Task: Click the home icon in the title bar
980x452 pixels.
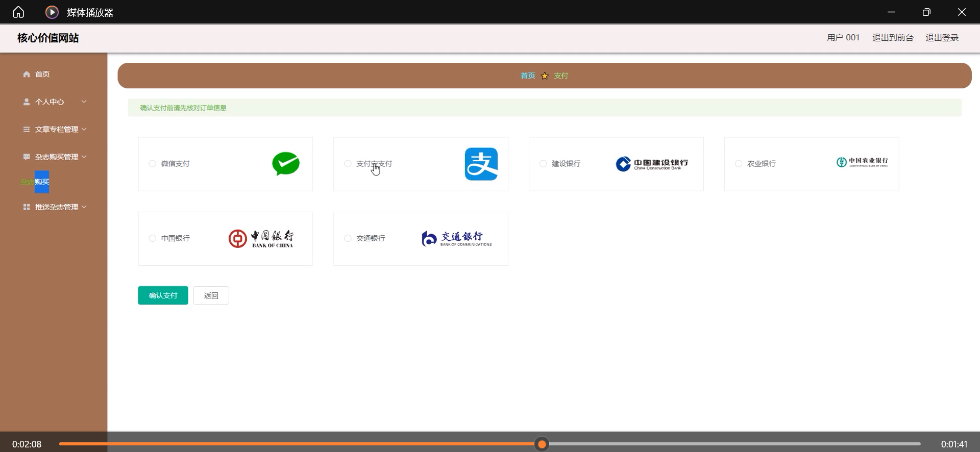Action: click(18, 12)
